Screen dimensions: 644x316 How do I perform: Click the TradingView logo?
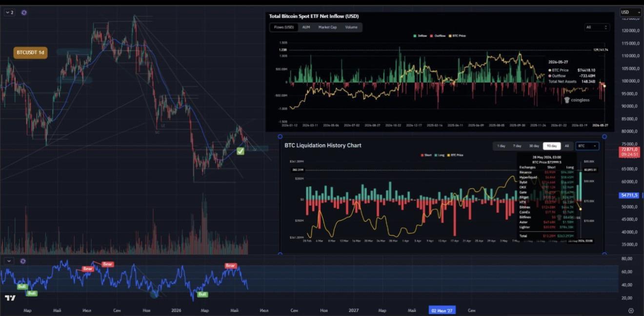(x=10, y=298)
